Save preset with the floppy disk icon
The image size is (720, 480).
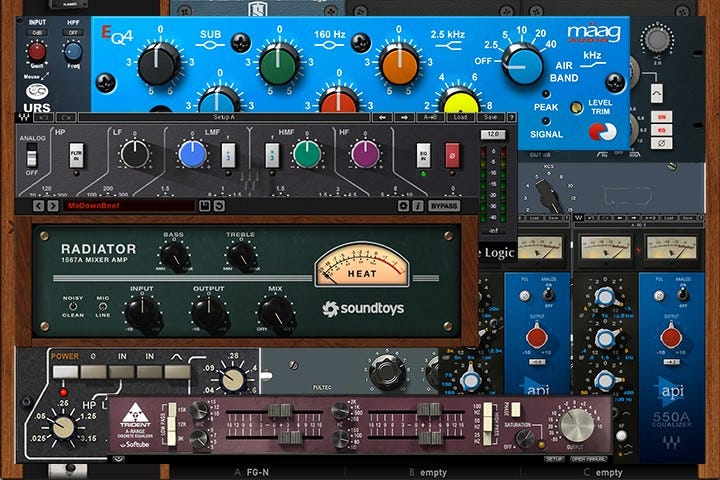pyautogui.click(x=204, y=206)
